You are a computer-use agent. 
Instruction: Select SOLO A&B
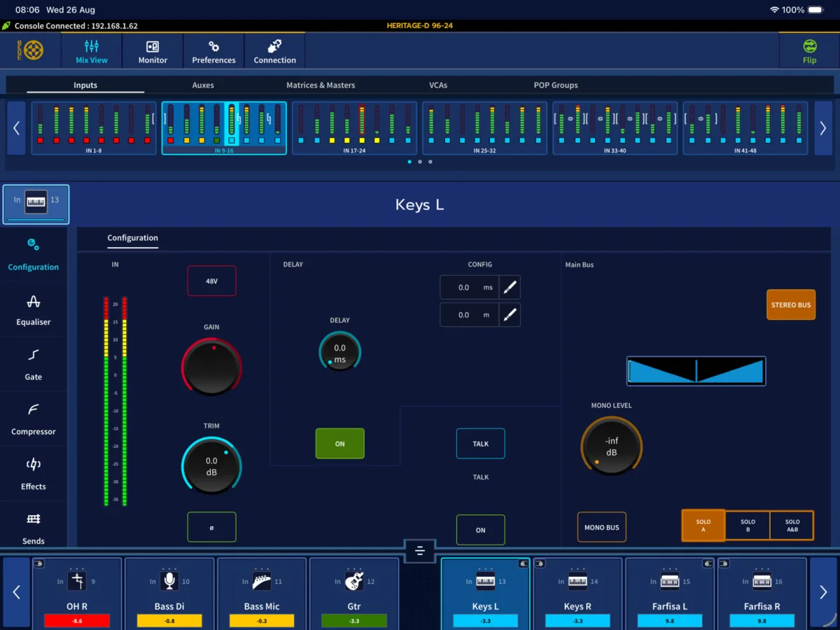792,526
